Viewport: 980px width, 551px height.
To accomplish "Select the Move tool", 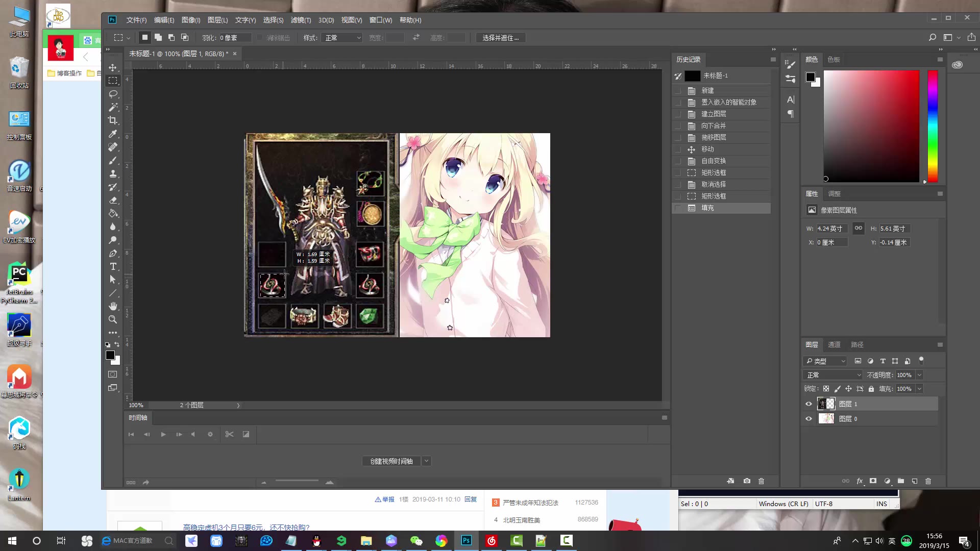I will point(113,67).
